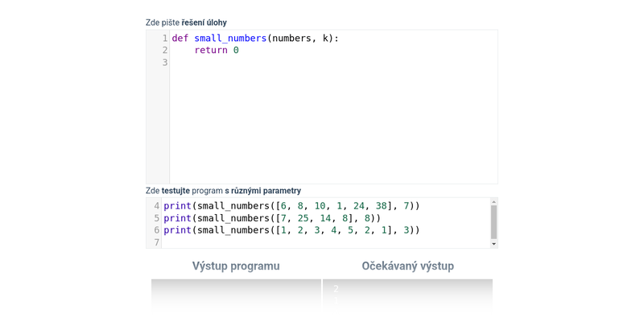644x322 pixels.
Task: Click empty line 3 in solution editor
Action: (322, 62)
